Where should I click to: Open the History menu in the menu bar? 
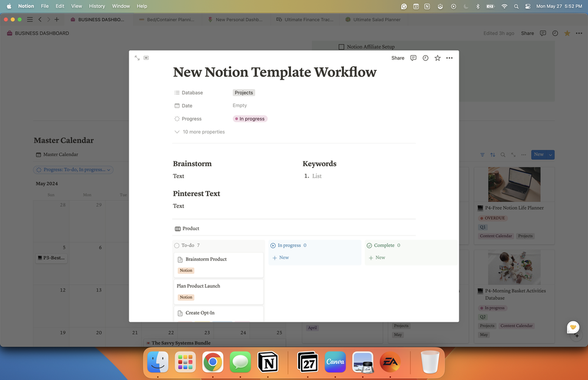[96, 6]
